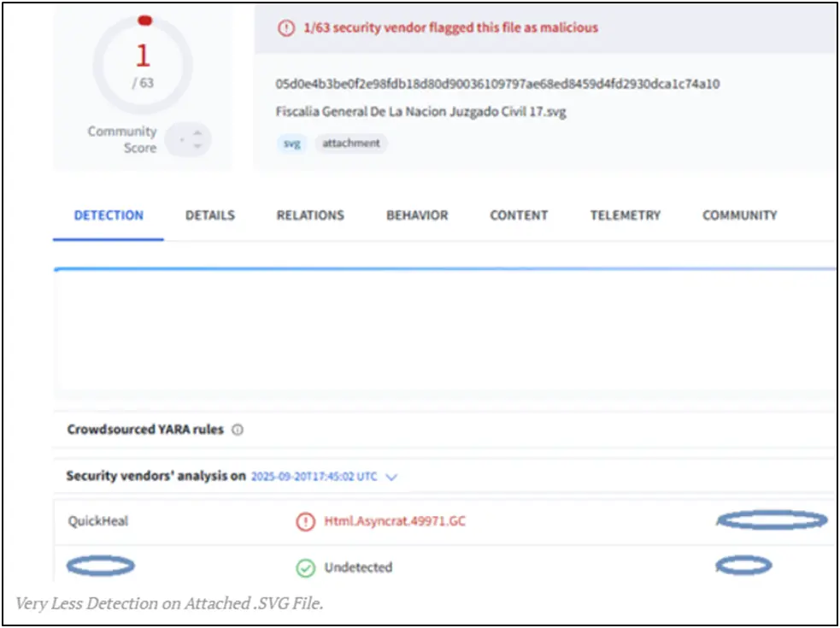Select the blue svg file type badge

point(291,144)
